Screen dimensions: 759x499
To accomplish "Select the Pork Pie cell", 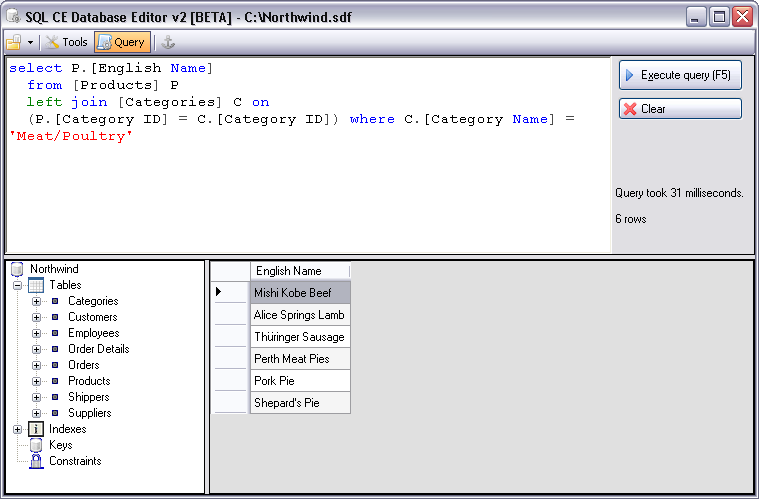I will [300, 380].
